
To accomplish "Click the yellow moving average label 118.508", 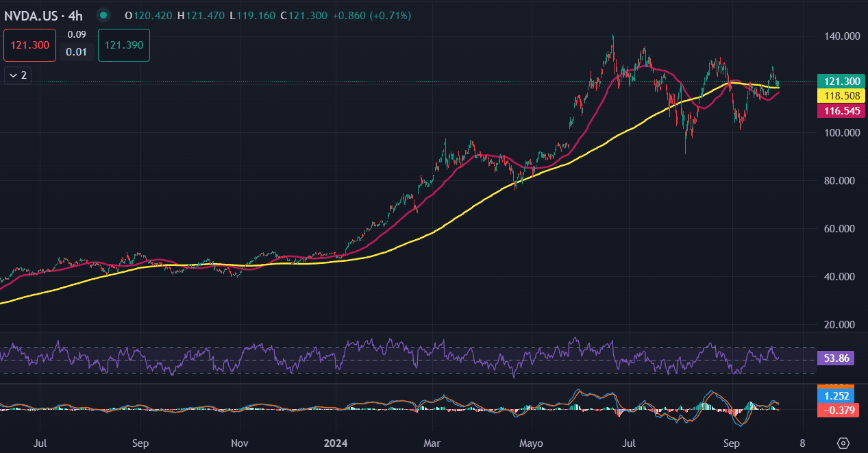I will tap(842, 96).
